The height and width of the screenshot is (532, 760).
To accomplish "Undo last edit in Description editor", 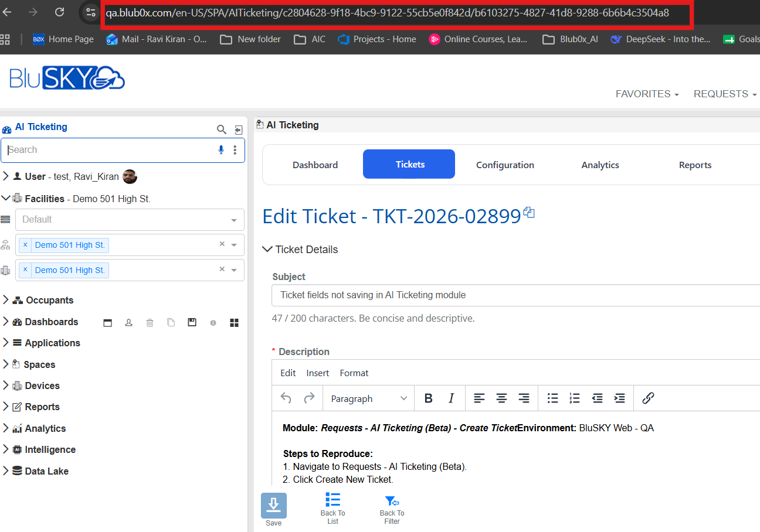I will pos(286,398).
